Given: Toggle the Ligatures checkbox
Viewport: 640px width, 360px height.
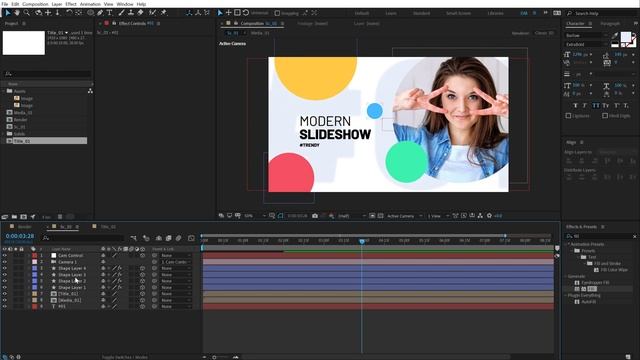Looking at the screenshot, I should point(568,116).
